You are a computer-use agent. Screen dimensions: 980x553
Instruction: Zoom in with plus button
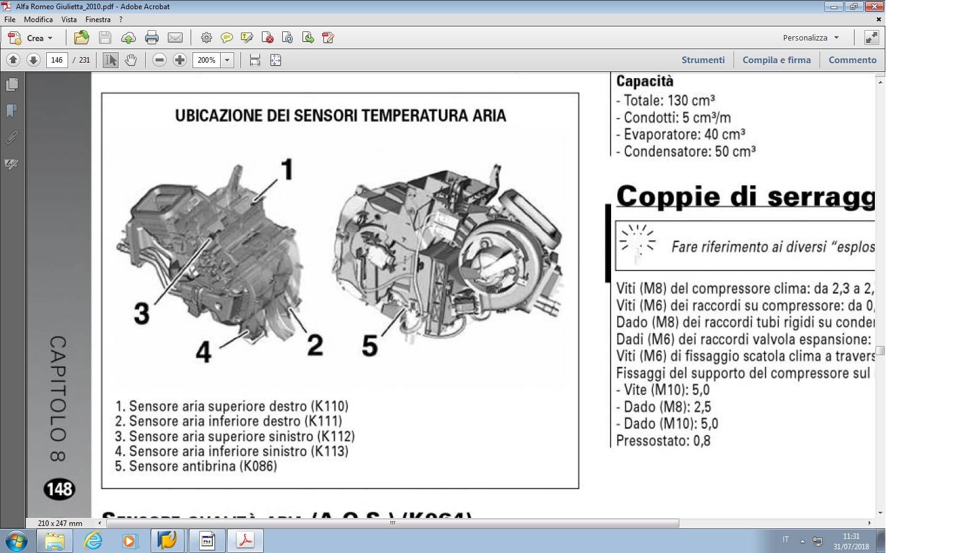coord(180,60)
